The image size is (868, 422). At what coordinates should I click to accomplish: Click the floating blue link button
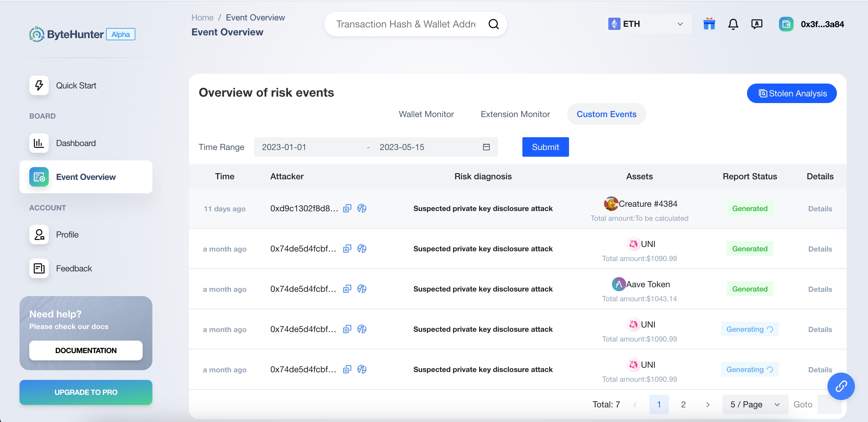[x=841, y=386]
